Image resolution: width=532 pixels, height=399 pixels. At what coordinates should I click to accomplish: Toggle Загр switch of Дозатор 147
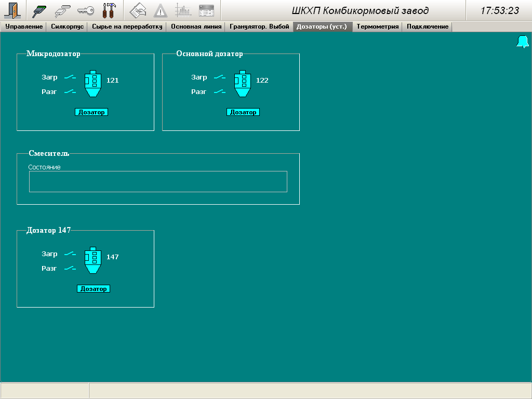point(70,254)
